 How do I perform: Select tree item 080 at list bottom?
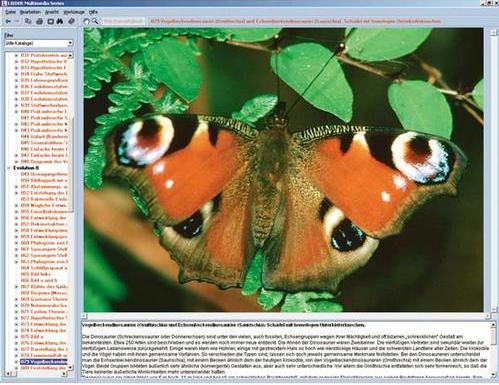pos(44,368)
